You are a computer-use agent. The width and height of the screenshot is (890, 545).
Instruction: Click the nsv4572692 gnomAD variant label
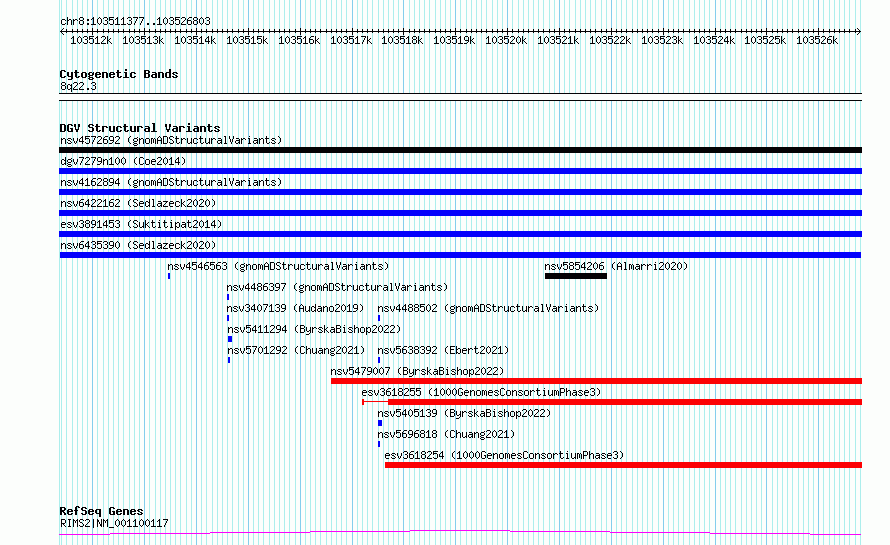coord(171,140)
